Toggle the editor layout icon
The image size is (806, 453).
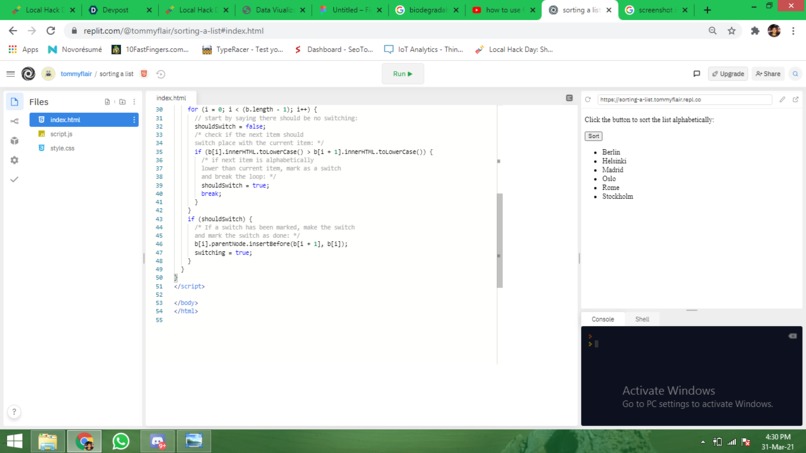tap(569, 98)
